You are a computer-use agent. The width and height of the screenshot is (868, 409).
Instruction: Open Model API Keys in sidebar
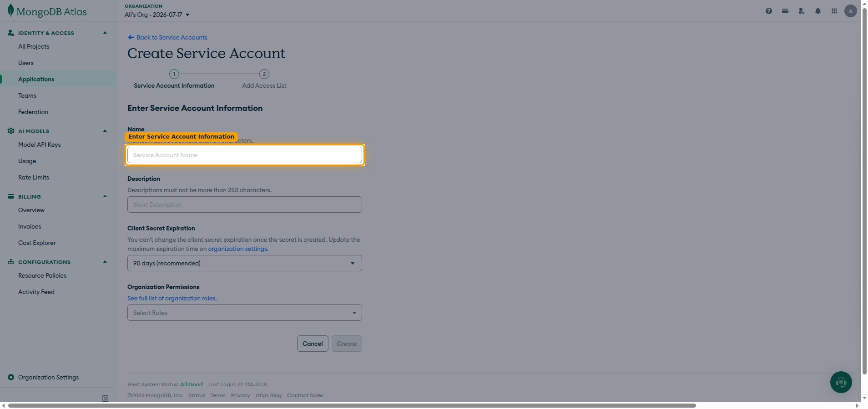click(40, 145)
